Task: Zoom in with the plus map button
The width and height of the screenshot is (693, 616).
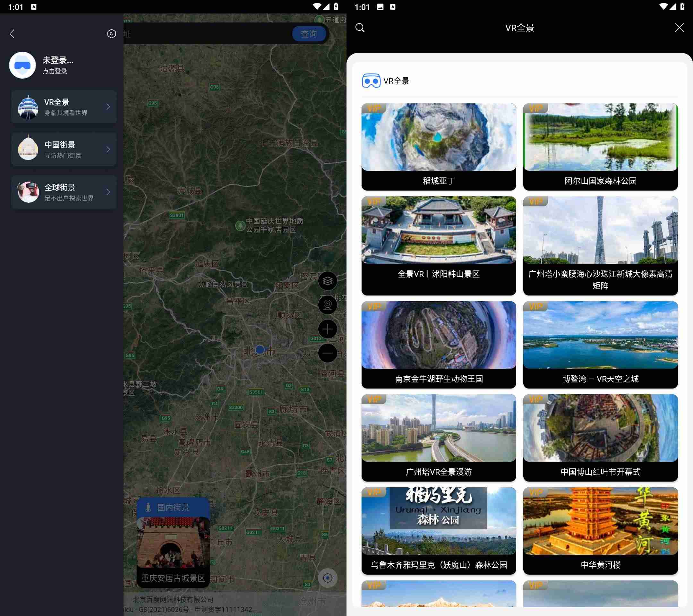Action: tap(328, 329)
